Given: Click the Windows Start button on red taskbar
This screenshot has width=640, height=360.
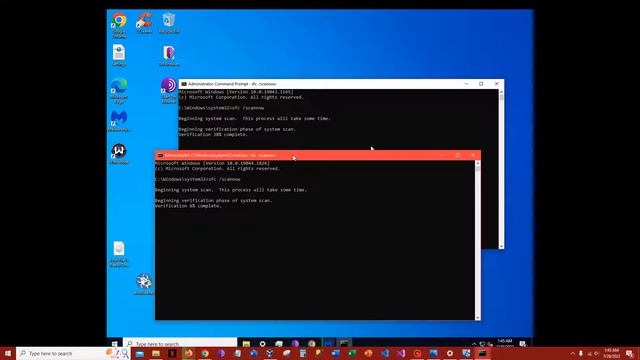Looking at the screenshot, I should point(8,353).
